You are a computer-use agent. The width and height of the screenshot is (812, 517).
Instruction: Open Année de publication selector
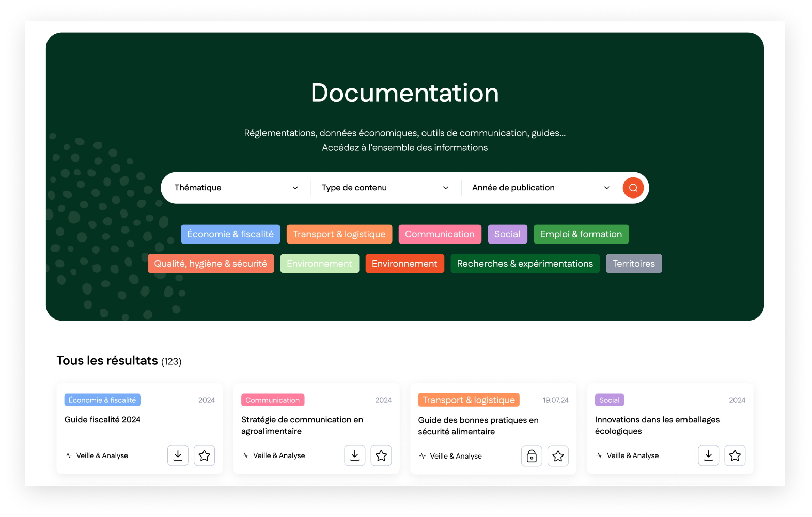[540, 188]
